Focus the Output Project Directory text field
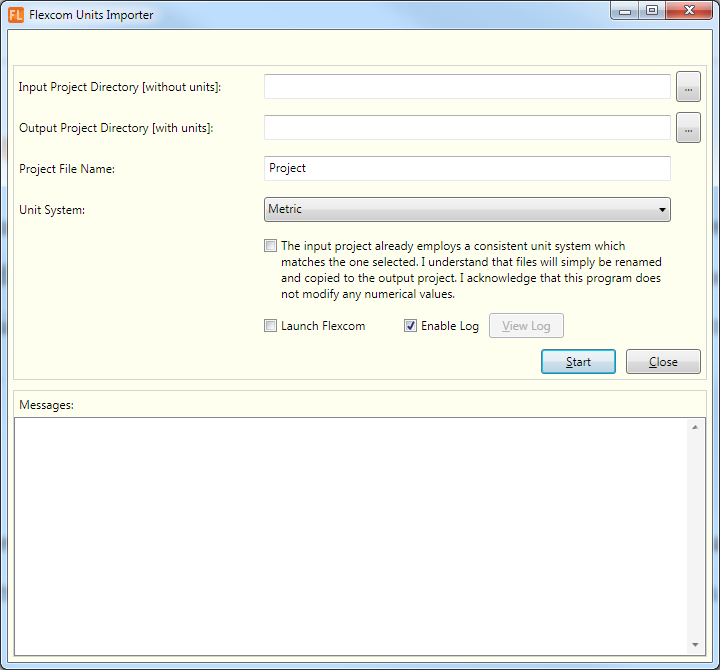Image resolution: width=720 pixels, height=670 pixels. tap(467, 128)
